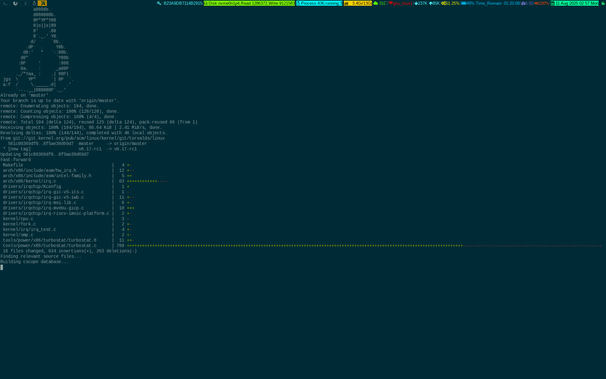This screenshot has width=606, height=379.
Task: Click the kernel/smp.c row
Action: coord(67,235)
